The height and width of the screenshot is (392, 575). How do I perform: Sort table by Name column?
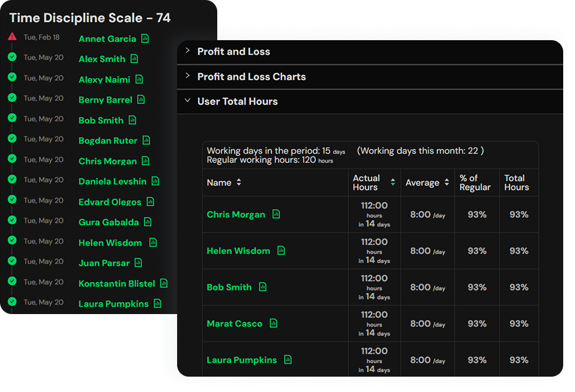point(239,182)
